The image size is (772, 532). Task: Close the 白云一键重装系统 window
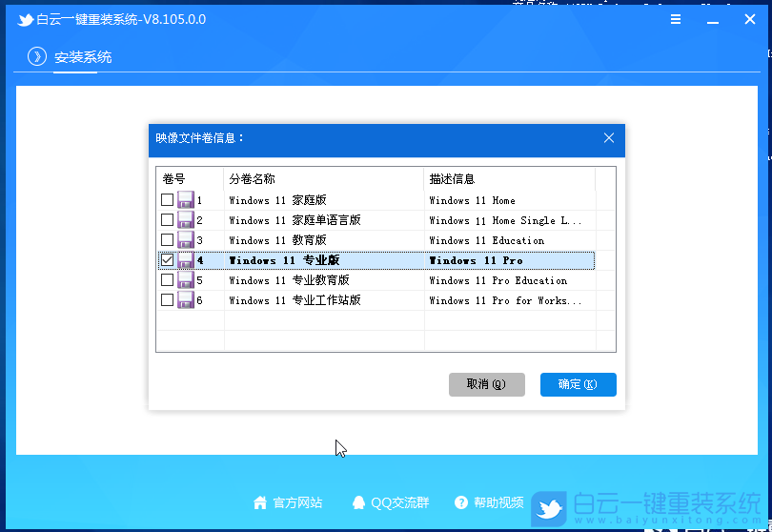click(x=750, y=19)
